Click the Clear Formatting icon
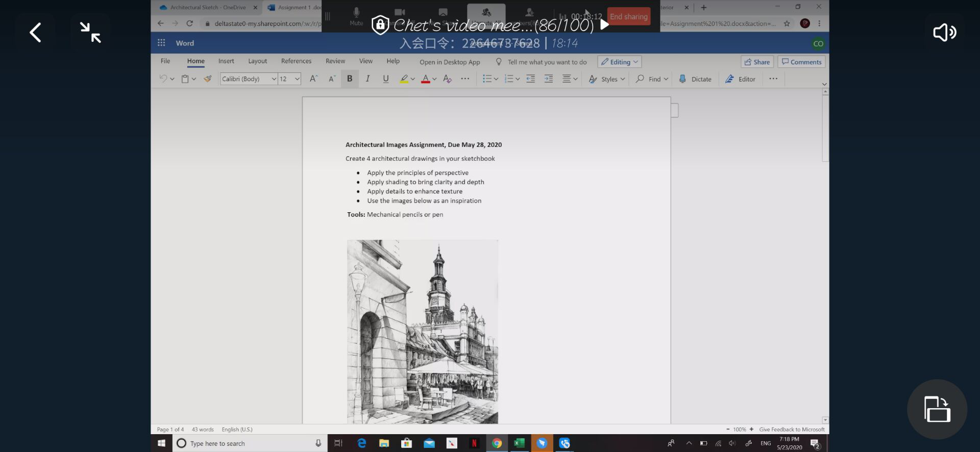Viewport: 980px width, 452px height. tap(447, 79)
